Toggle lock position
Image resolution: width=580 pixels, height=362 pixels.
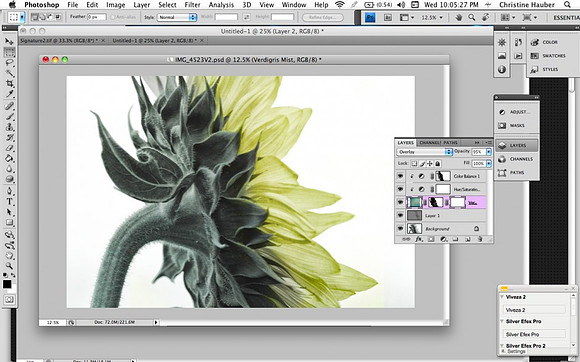pos(430,163)
